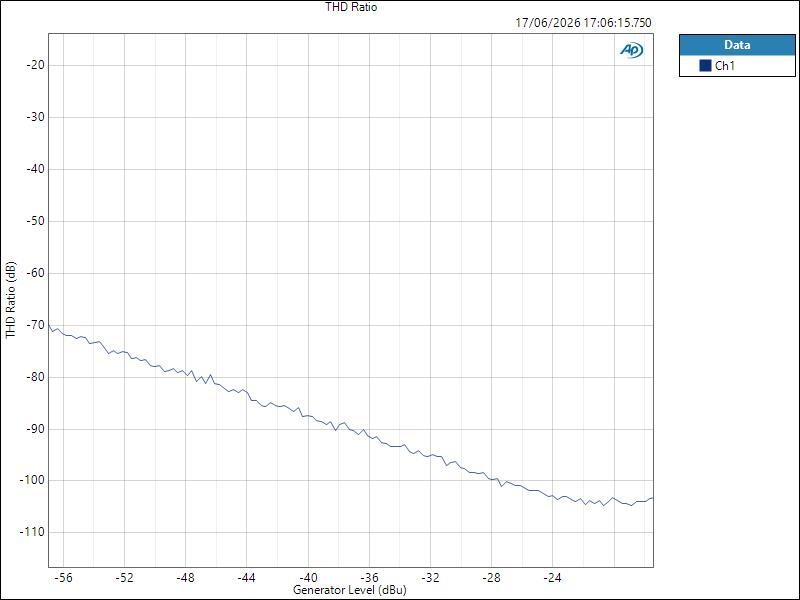
Task: Click the Ch1 legend entry label
Action: point(724,65)
